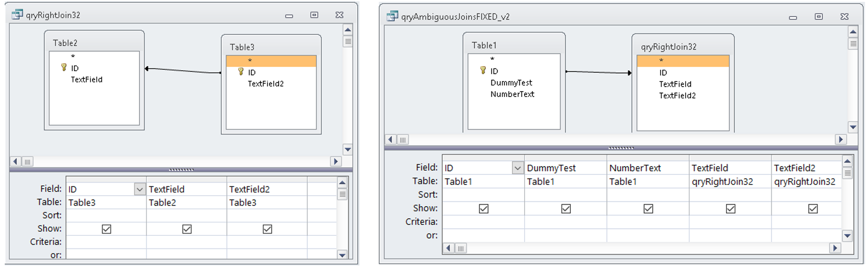Click scroll right arrow under the qryAmbiguousJoinsFIXED_v2 grid
The image size is (868, 266).
tap(835, 248)
